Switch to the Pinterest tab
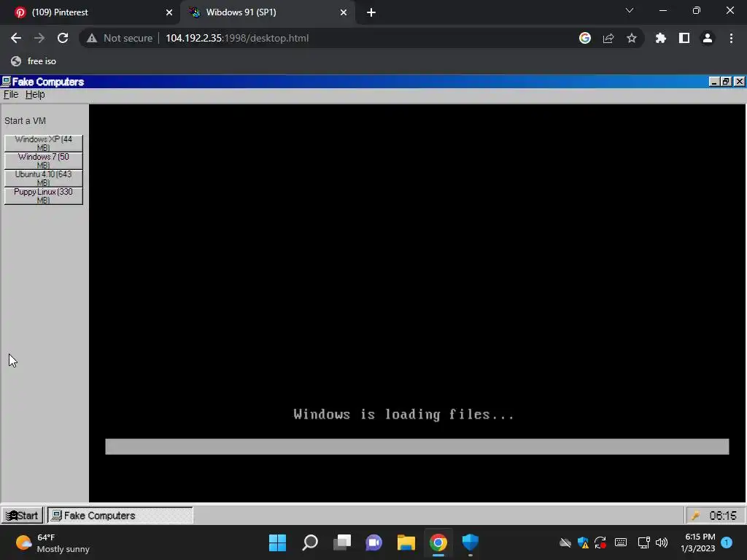Image resolution: width=747 pixels, height=560 pixels. (90, 12)
